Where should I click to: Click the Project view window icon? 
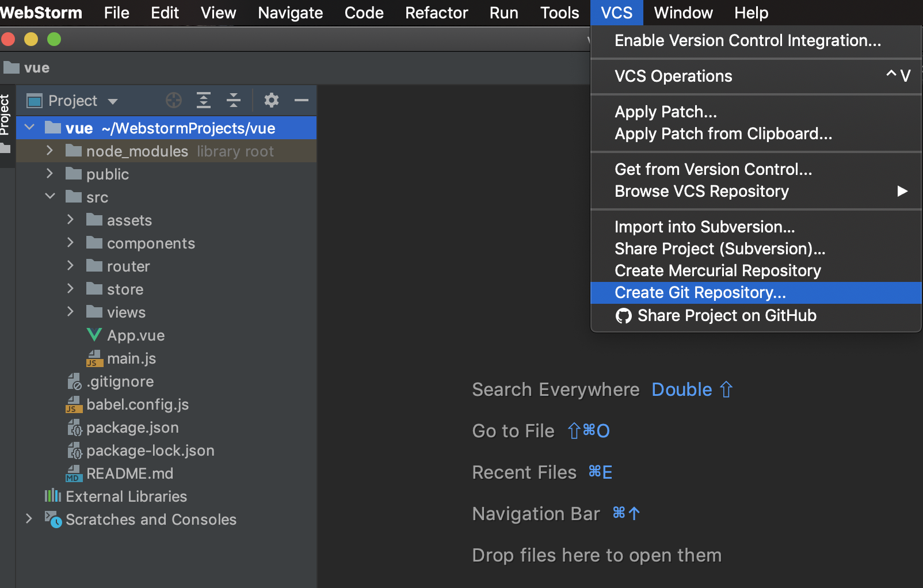coord(35,101)
